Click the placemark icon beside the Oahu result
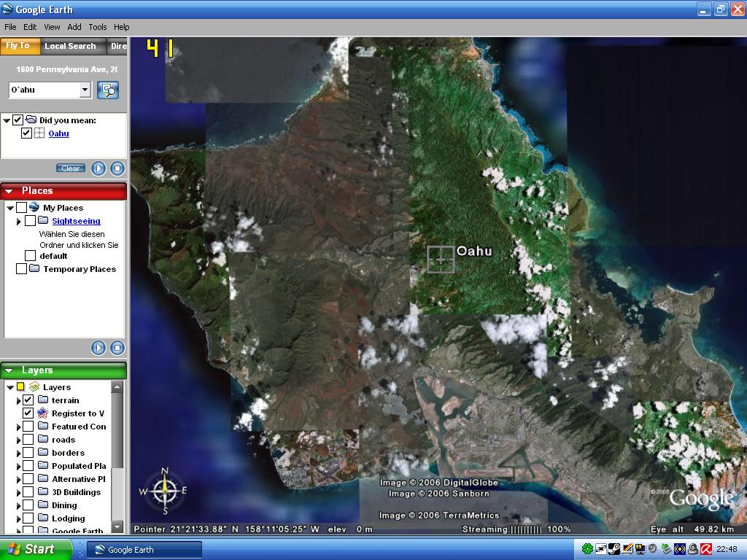 click(39, 133)
